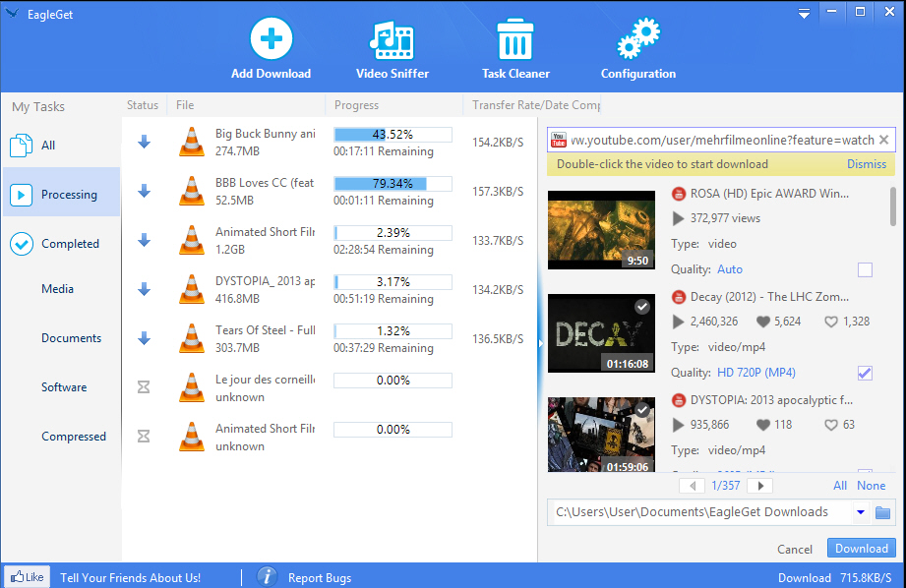906x588 pixels.
Task: Click the Report Bugs info icon
Action: (267, 576)
